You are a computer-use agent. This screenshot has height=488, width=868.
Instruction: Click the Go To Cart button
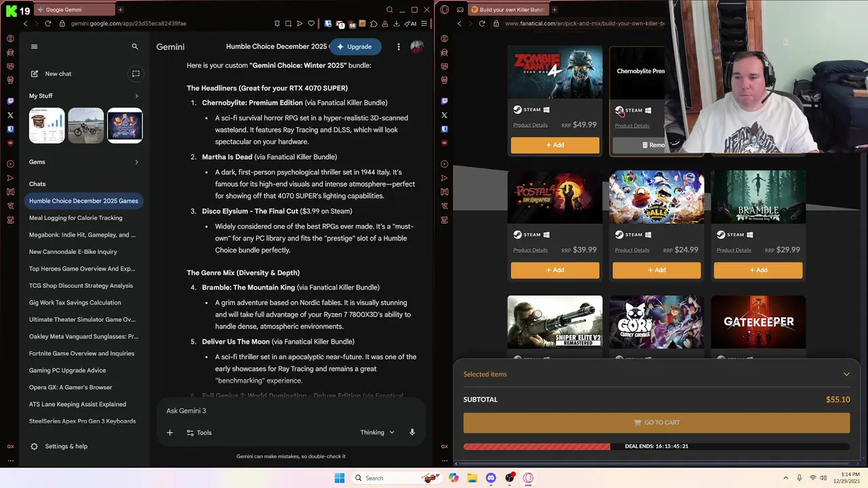coord(656,422)
